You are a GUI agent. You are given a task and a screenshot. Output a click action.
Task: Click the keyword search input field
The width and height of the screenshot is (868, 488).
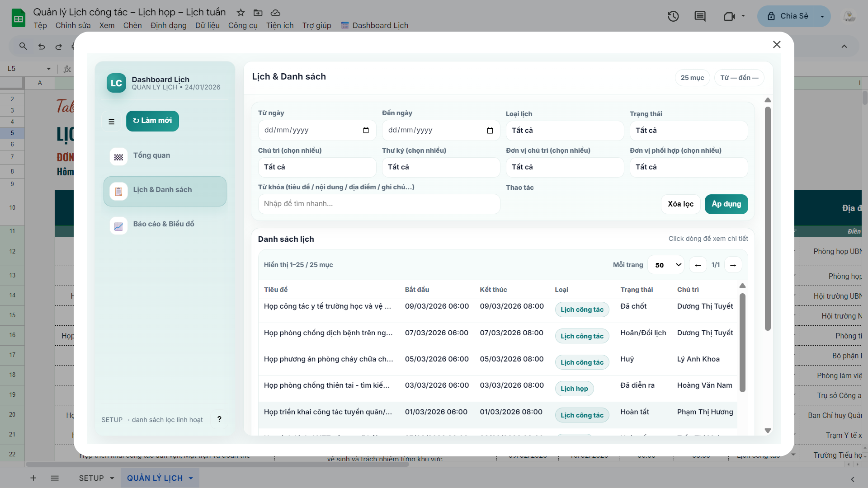click(379, 204)
